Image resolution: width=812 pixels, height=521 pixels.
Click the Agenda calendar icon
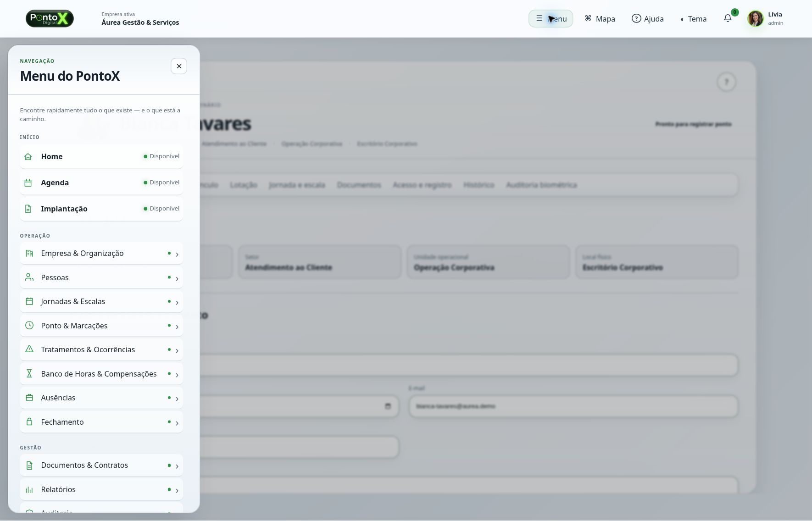28,183
